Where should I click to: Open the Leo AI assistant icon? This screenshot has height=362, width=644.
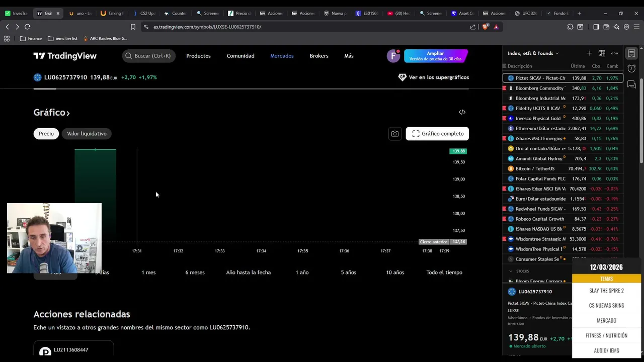click(x=616, y=27)
